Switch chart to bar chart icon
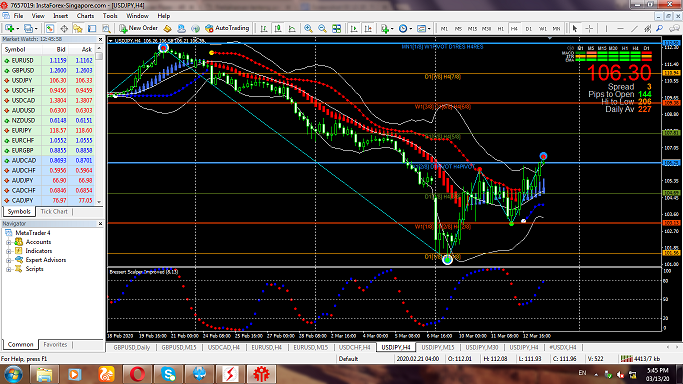The height and width of the screenshot is (384, 683). pos(264,28)
